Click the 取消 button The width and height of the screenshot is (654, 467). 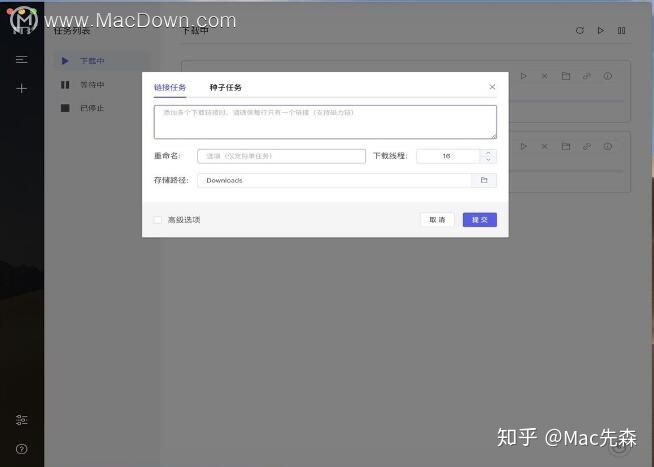[437, 220]
